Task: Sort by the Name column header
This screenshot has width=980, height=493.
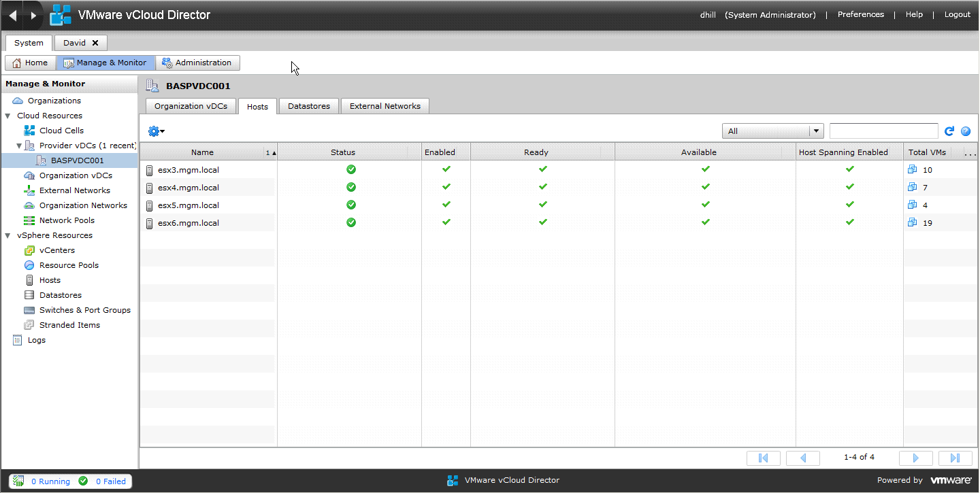Action: point(202,152)
